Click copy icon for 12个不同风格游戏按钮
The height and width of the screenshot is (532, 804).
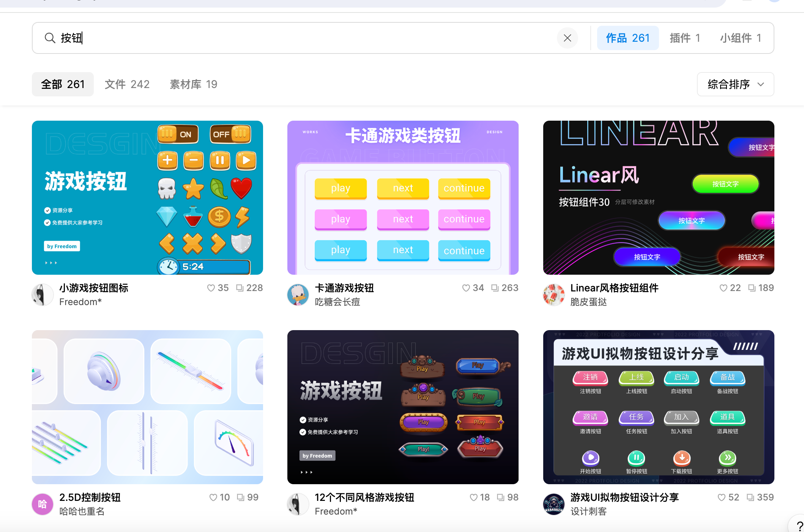tap(501, 497)
